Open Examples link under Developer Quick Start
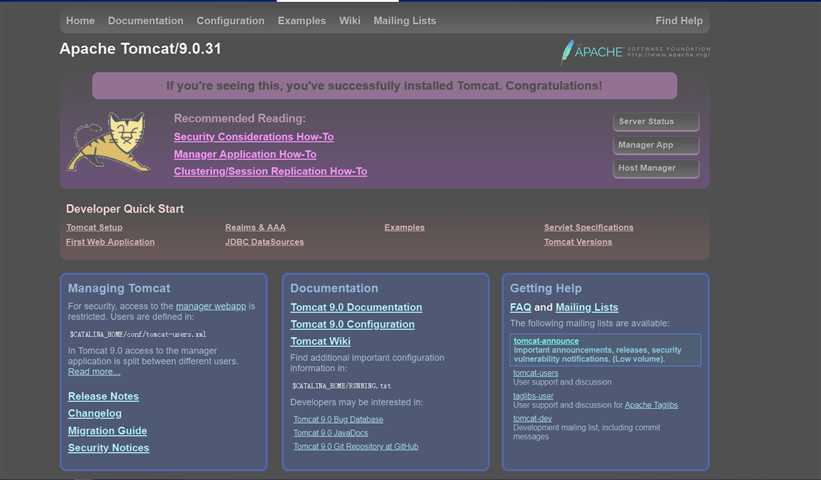Image resolution: width=821 pixels, height=480 pixels. click(404, 228)
